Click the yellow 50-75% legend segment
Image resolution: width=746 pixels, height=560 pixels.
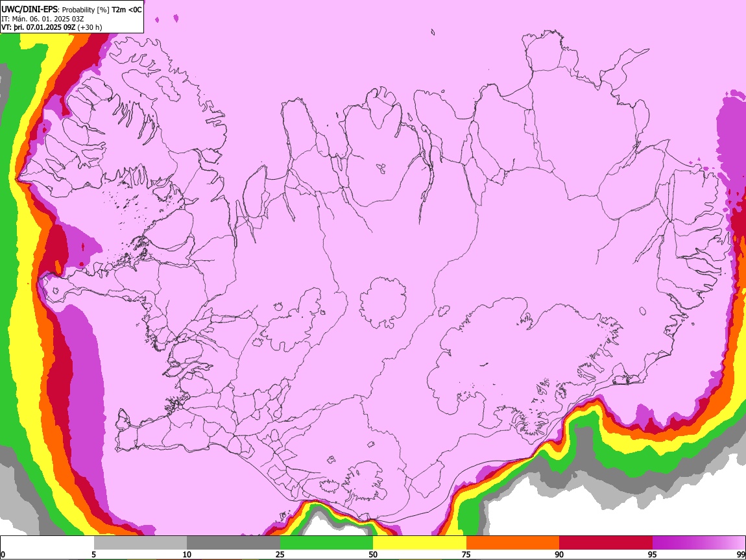point(420,542)
